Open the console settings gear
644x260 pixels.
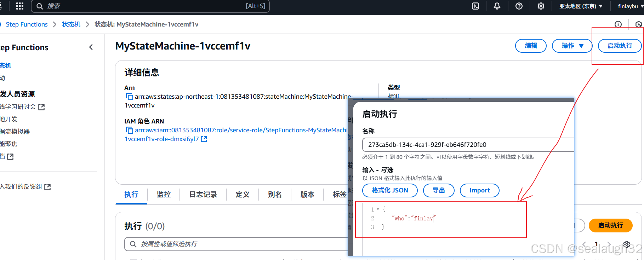tap(541, 6)
